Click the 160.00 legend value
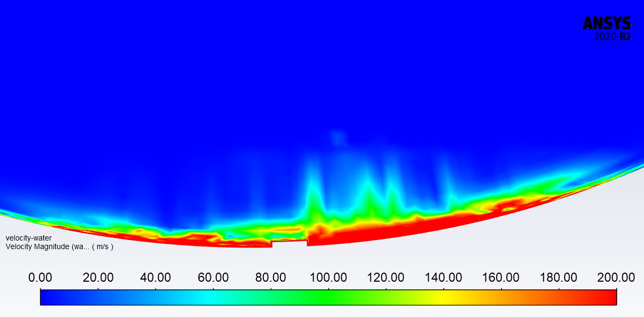 point(501,277)
